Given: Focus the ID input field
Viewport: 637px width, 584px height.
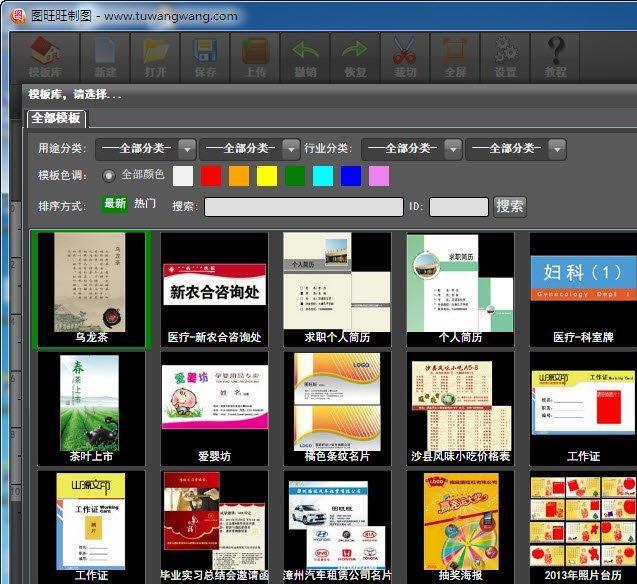Looking at the screenshot, I should pos(459,207).
